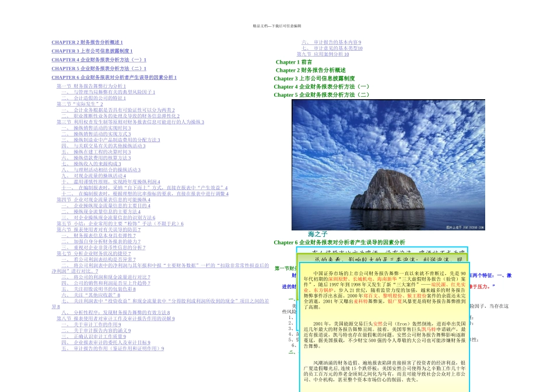Follow the 操纵在建工程的决算时间 link
This screenshot has width=554, height=392.
tap(96, 152)
